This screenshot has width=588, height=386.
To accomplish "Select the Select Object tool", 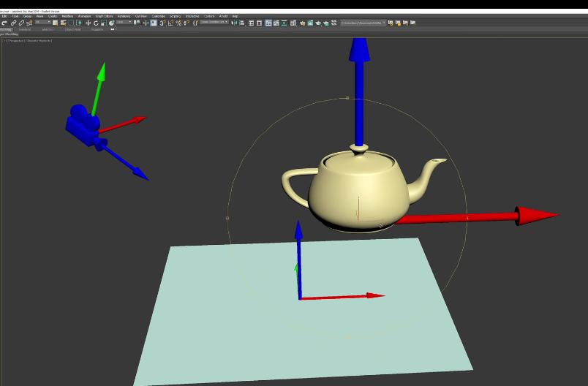I will [54, 23].
